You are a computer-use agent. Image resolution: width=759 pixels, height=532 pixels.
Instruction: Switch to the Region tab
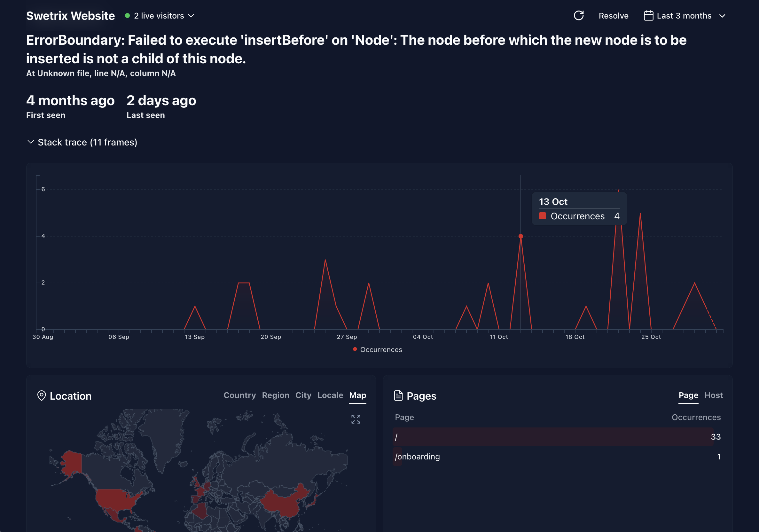pyautogui.click(x=275, y=395)
